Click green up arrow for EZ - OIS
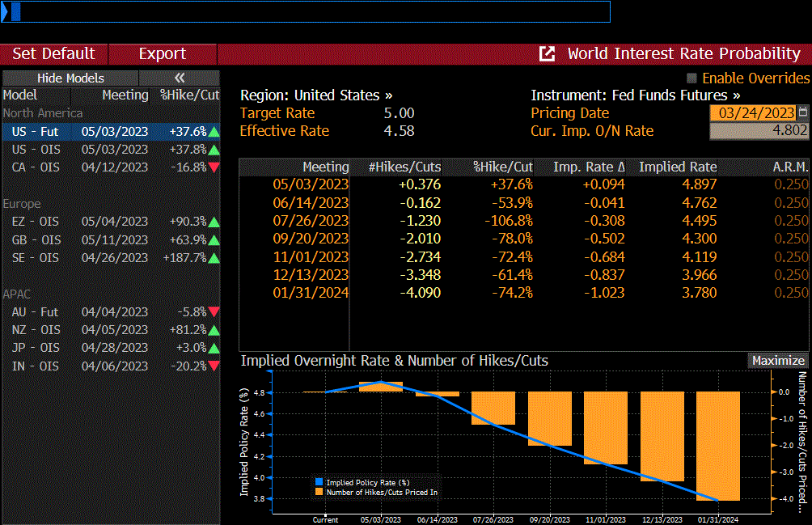Screen dimensions: 812x525 tap(214, 222)
